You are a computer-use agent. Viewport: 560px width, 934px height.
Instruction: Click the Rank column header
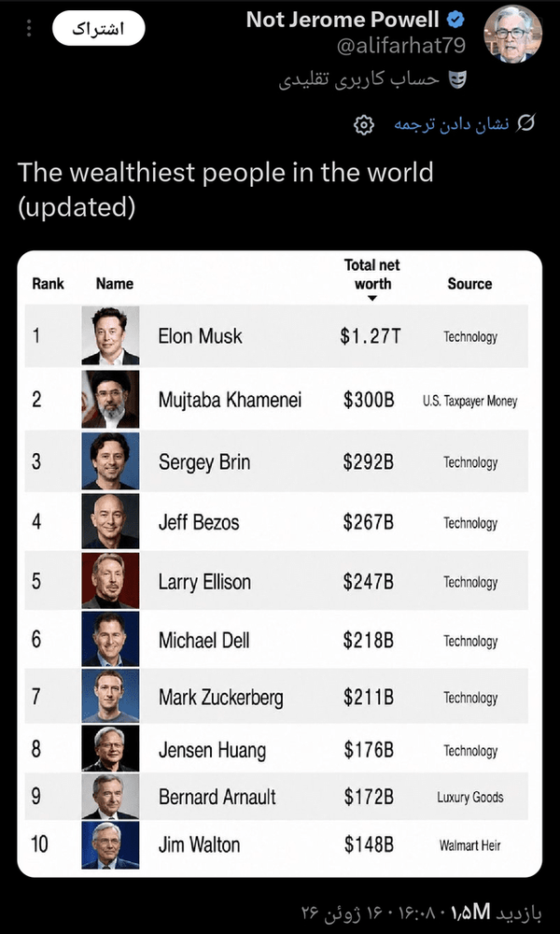pos(49,284)
